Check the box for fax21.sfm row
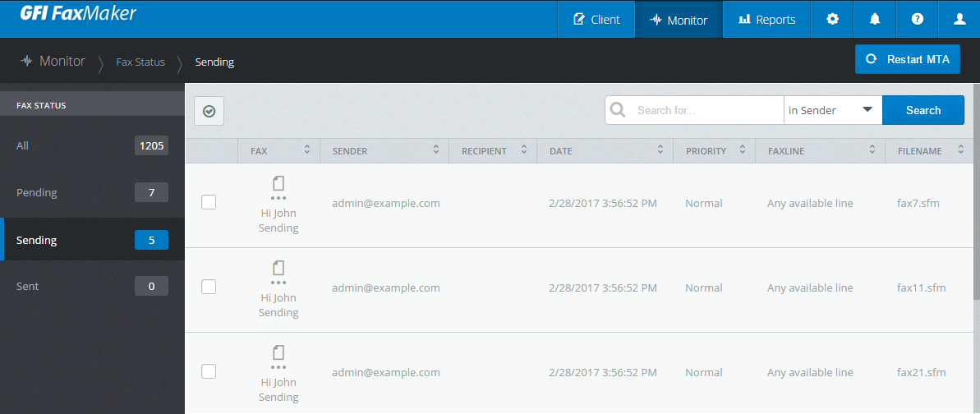The height and width of the screenshot is (414, 980). 209,370
